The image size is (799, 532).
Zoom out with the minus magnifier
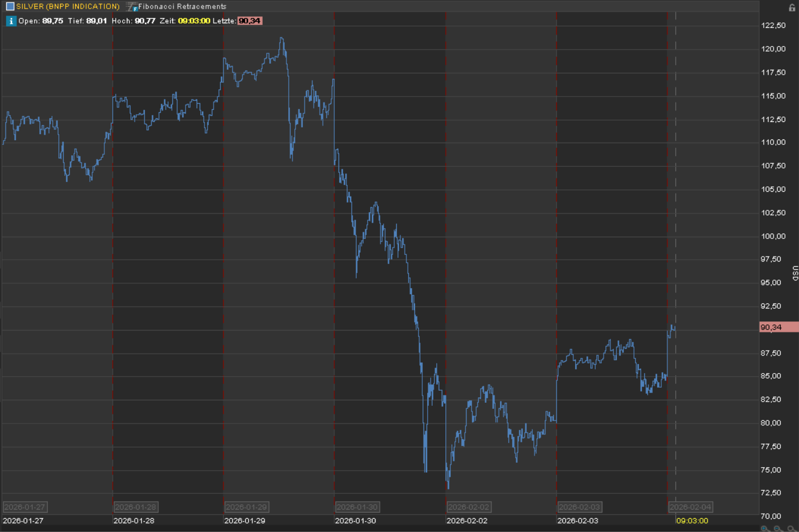(x=778, y=528)
